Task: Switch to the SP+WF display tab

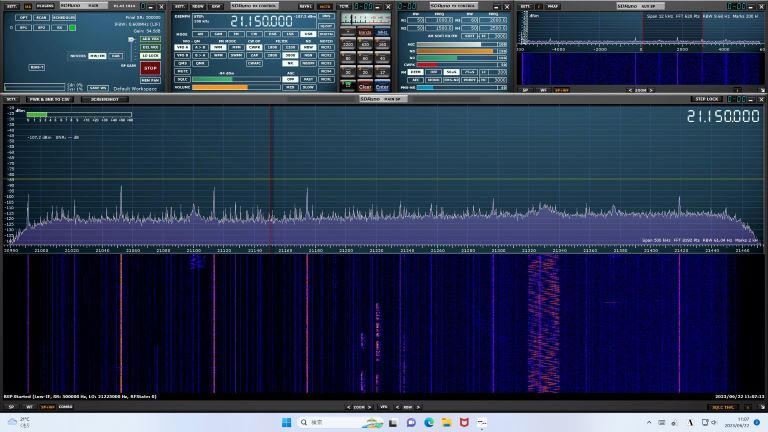Action: [47, 407]
